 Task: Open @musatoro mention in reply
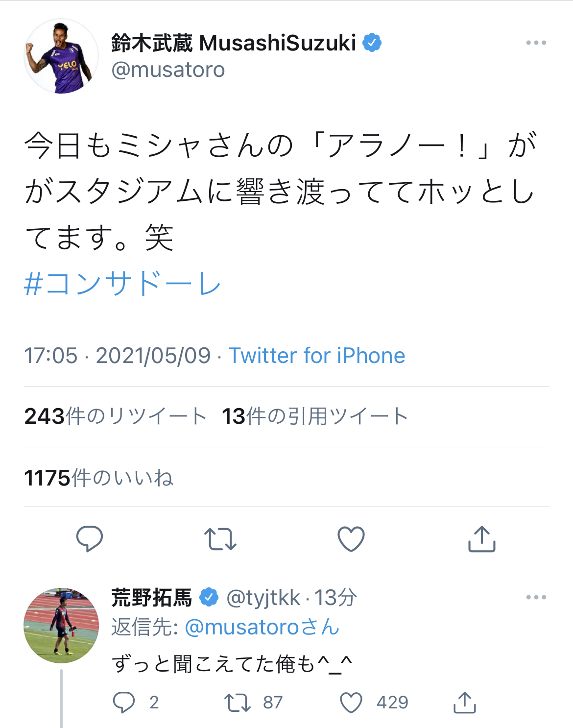pos(262,627)
